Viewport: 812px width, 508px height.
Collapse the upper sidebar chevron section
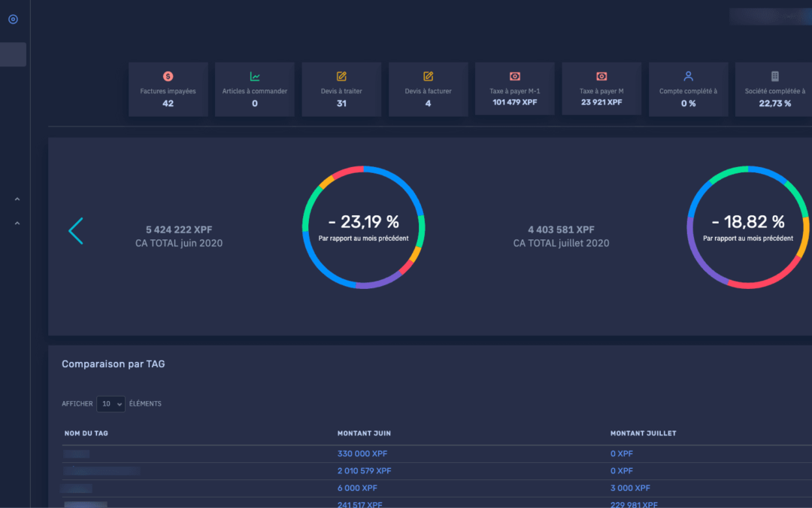pyautogui.click(x=17, y=199)
